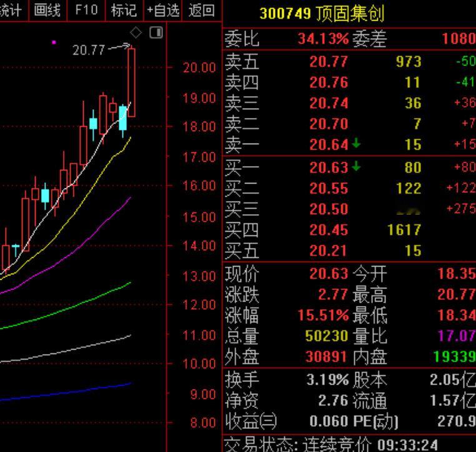This screenshot has width=476, height=452.
Task: Select stock title 300749 顶固集创
Action: point(322,14)
